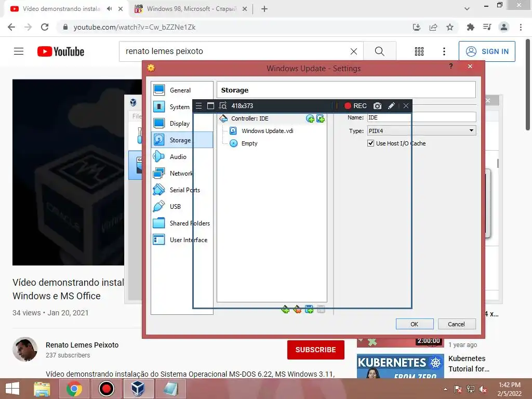Click the controller Name input field

click(421, 117)
